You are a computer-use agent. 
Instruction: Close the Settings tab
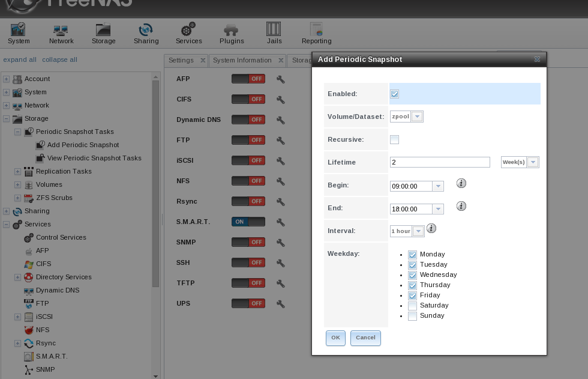[x=203, y=61]
